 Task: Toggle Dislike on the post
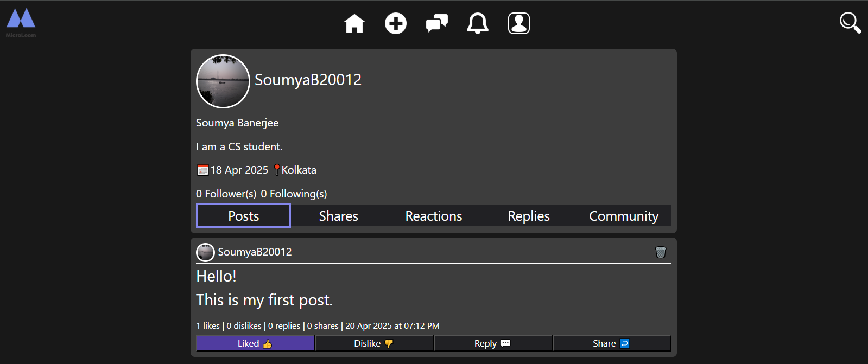pos(374,343)
